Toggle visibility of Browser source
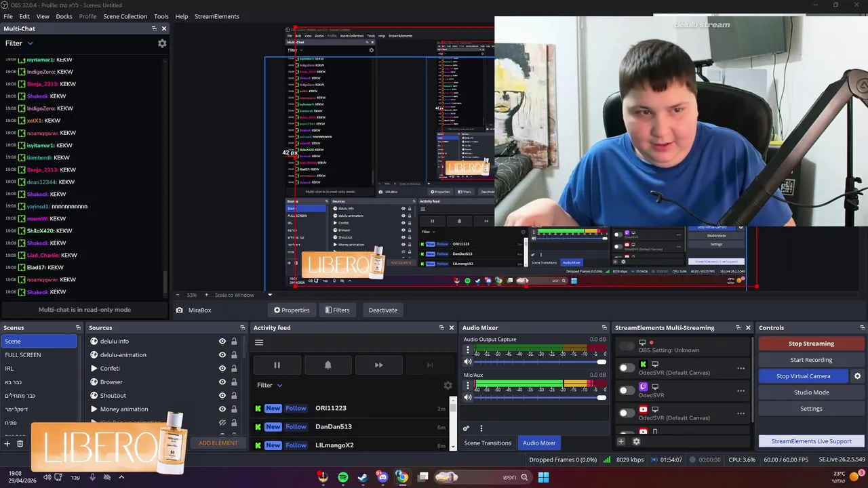The image size is (868, 488). click(x=222, y=382)
